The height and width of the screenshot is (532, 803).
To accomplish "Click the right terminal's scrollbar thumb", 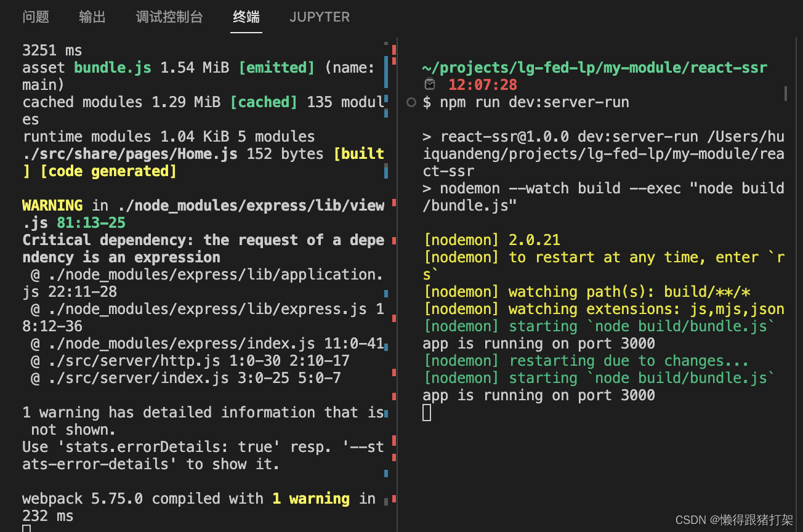I will [785, 93].
